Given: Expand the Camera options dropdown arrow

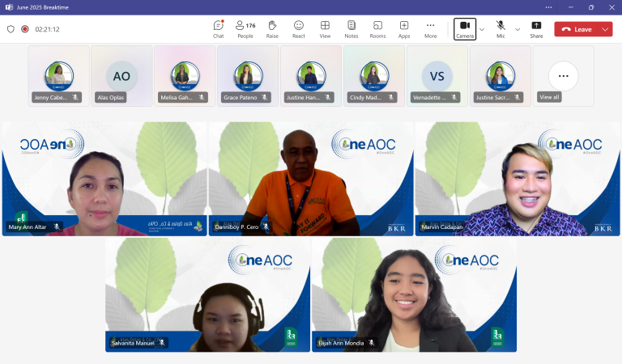Looking at the screenshot, I should [482, 29].
